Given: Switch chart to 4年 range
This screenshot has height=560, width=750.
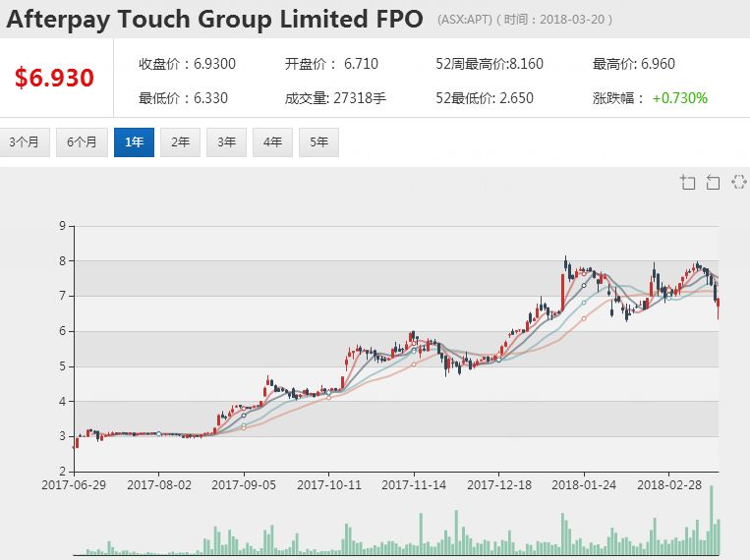Looking at the screenshot, I should [272, 142].
